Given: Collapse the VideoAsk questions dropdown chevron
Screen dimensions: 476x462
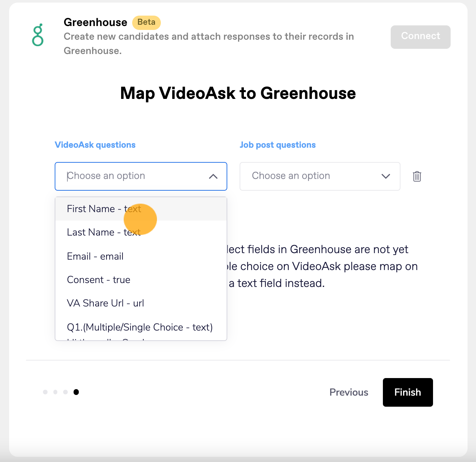Looking at the screenshot, I should click(213, 176).
